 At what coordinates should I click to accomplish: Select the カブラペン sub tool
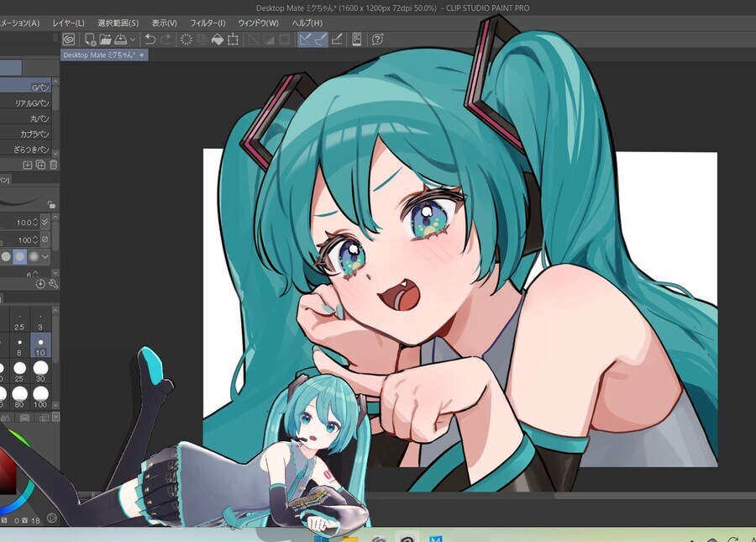[x=25, y=134]
